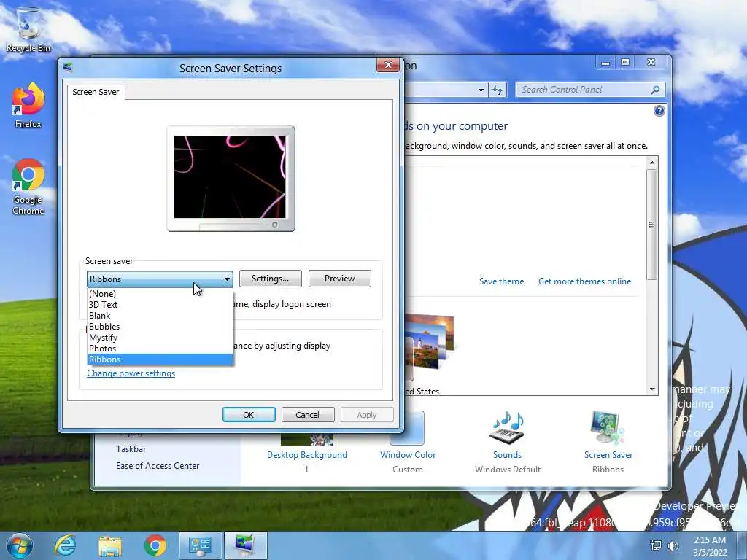Viewport: 747px width, 560px height.
Task: Click the themes list scrollbar thumb
Action: (652, 225)
